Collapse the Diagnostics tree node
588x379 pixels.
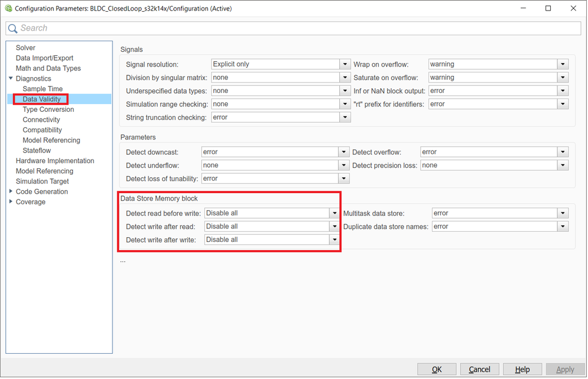[11, 79]
